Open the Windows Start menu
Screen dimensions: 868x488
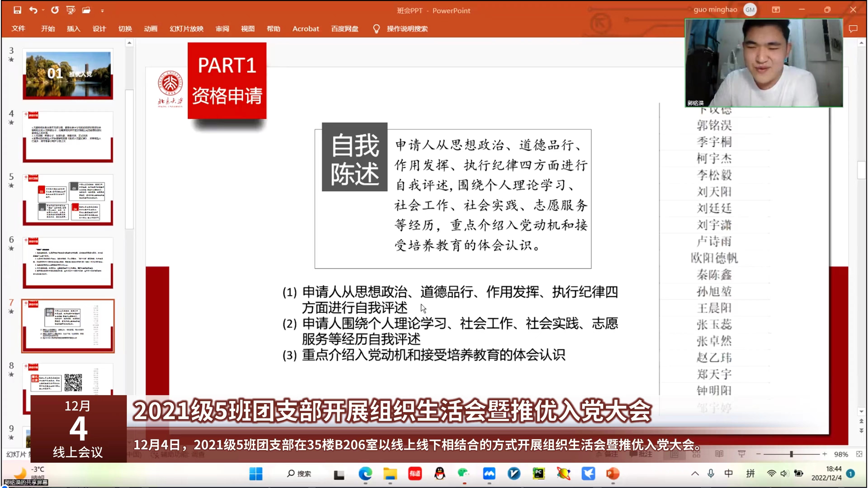point(256,474)
